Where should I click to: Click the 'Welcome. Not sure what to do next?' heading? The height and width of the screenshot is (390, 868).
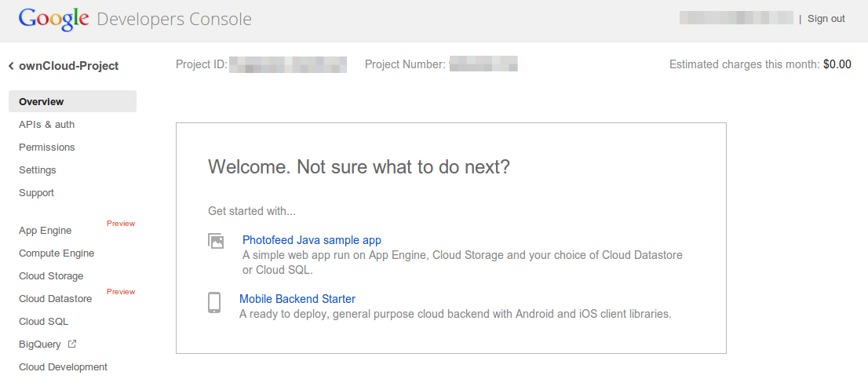(x=359, y=166)
